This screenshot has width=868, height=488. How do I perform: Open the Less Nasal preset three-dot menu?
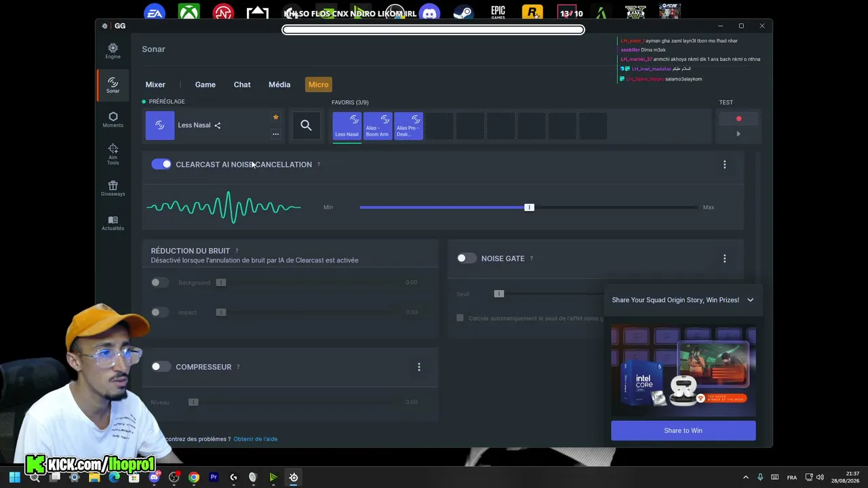pyautogui.click(x=275, y=134)
